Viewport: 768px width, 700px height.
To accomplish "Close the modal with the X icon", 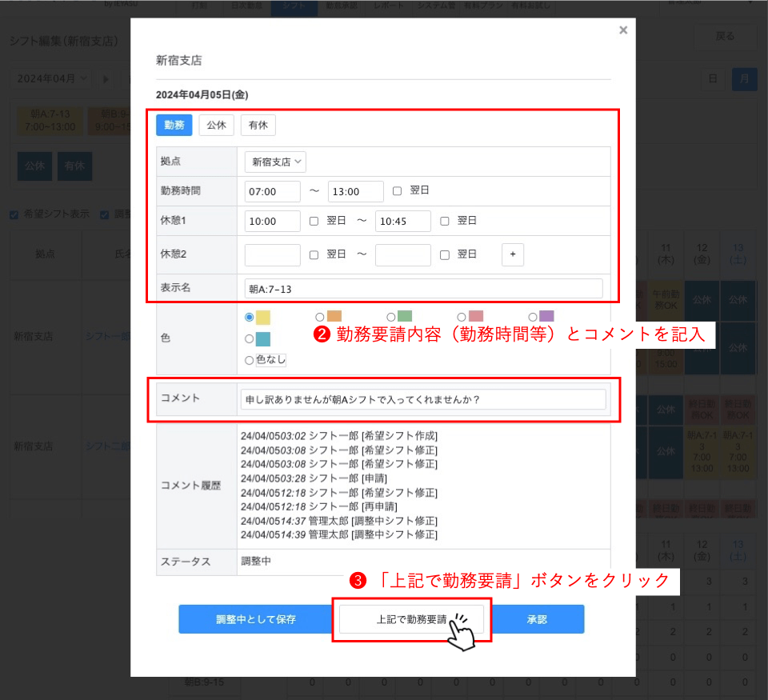I will point(623,30).
